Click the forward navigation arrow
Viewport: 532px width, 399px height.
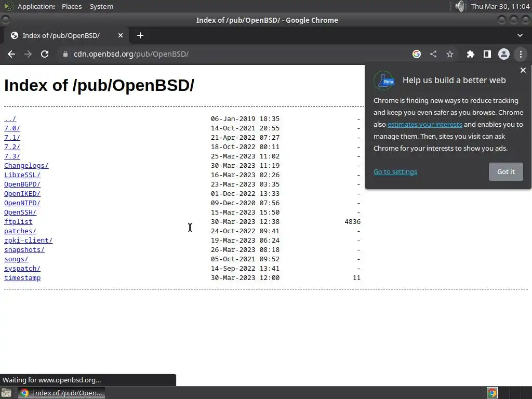click(x=28, y=54)
